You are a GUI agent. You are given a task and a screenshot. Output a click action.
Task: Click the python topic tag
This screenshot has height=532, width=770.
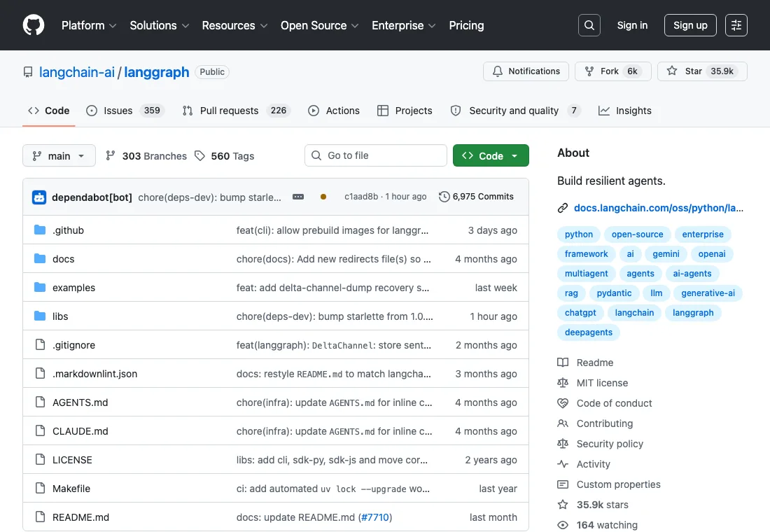click(578, 234)
